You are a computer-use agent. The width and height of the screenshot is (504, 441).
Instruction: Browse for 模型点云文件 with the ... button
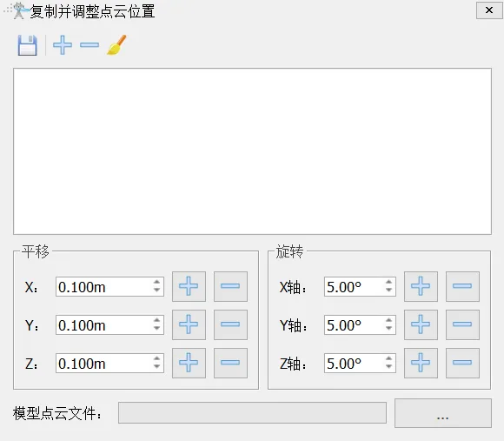click(443, 413)
